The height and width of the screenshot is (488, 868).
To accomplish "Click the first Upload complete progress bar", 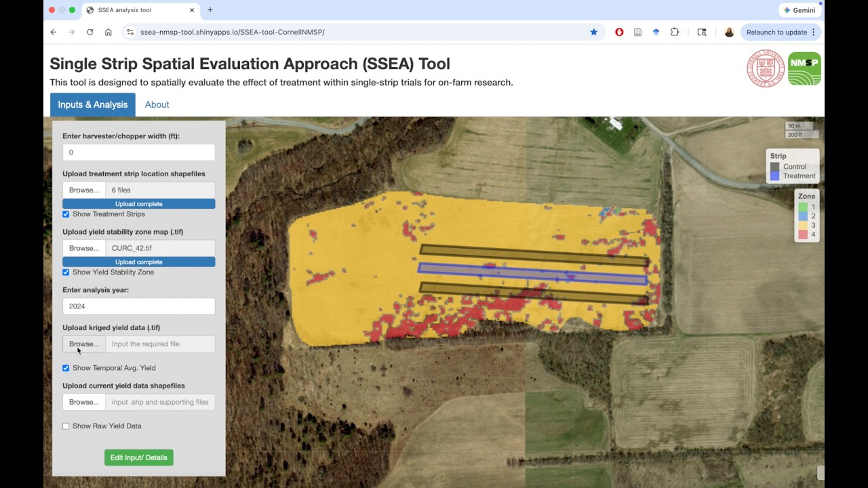I will [138, 204].
